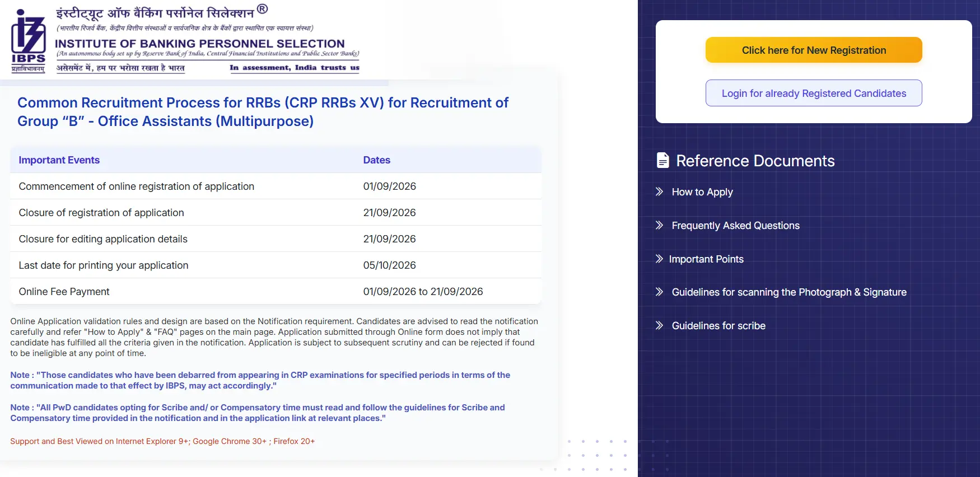Click the date 05/10/2026
This screenshot has height=477, width=980.
tap(389, 265)
